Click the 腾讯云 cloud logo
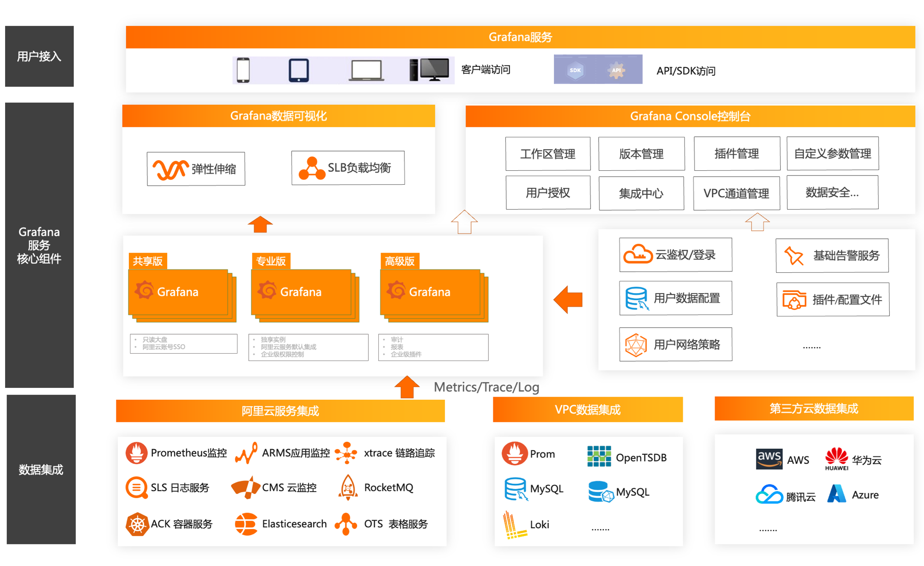Screen dimensions: 924x566 coord(770,494)
